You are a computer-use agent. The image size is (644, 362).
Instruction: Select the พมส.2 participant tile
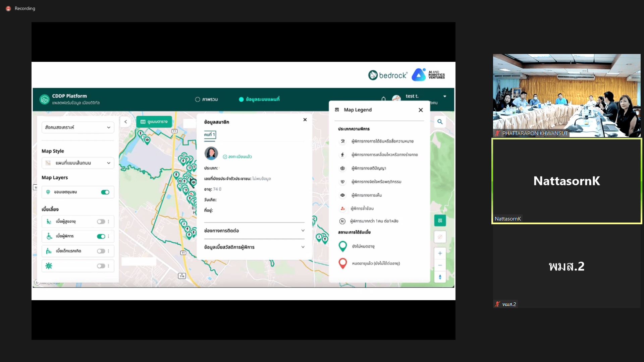pos(567,266)
